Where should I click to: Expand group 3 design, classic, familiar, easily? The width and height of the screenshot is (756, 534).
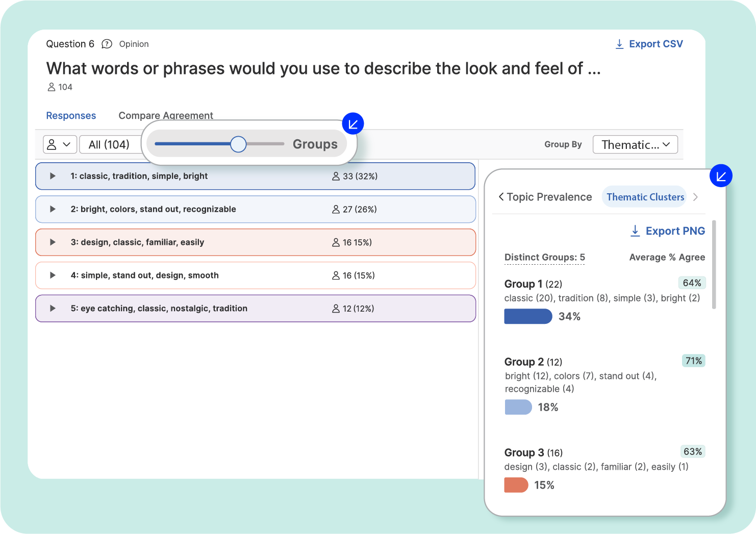(x=52, y=242)
